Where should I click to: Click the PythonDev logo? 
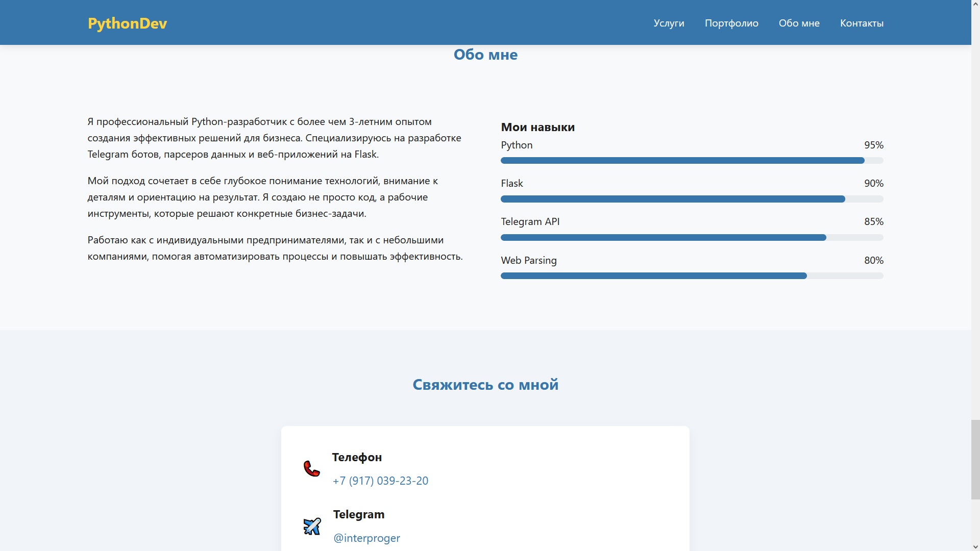127,23
